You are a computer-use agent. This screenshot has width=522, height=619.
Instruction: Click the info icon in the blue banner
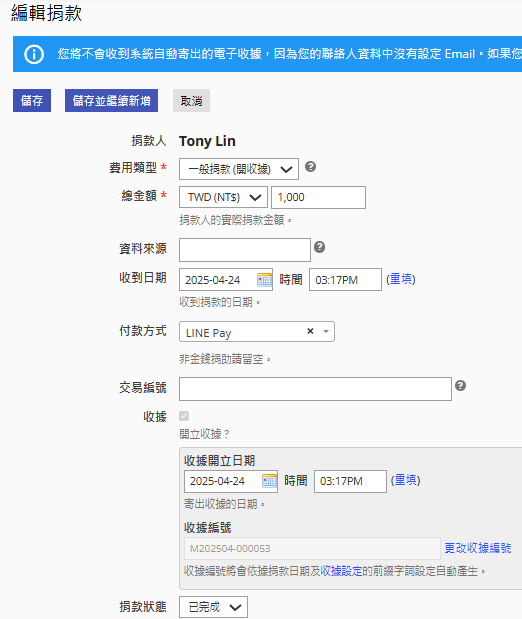34,54
